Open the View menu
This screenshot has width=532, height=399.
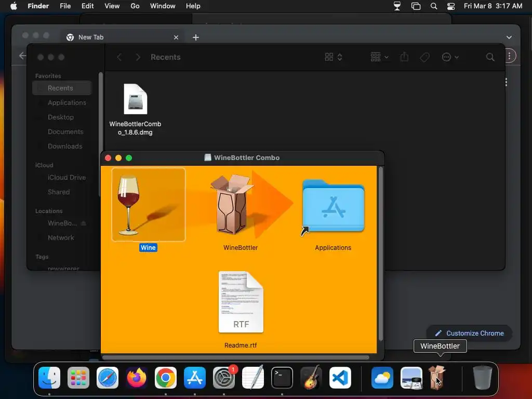[112, 6]
